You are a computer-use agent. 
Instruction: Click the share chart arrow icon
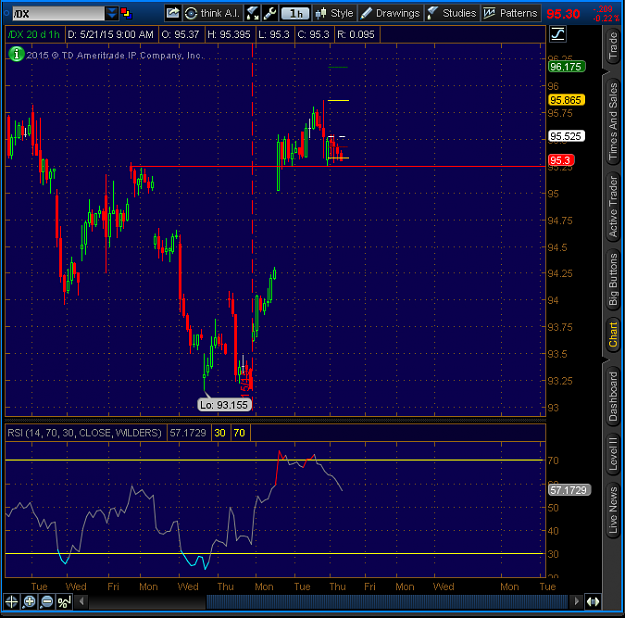click(173, 13)
